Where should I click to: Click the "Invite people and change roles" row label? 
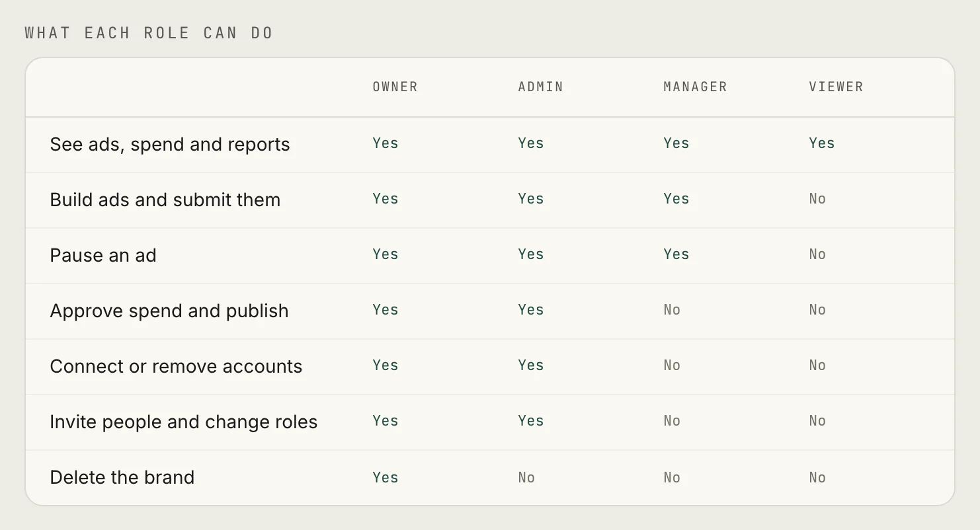click(x=184, y=422)
